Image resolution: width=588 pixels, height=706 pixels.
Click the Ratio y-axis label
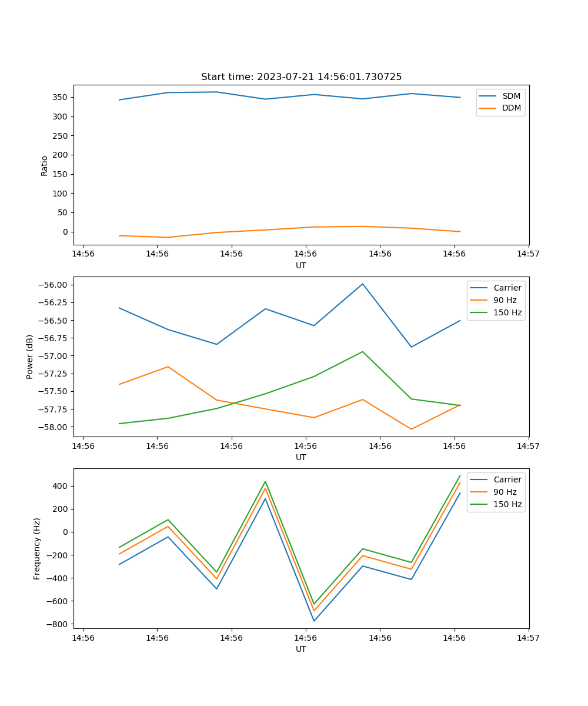pyautogui.click(x=45, y=166)
